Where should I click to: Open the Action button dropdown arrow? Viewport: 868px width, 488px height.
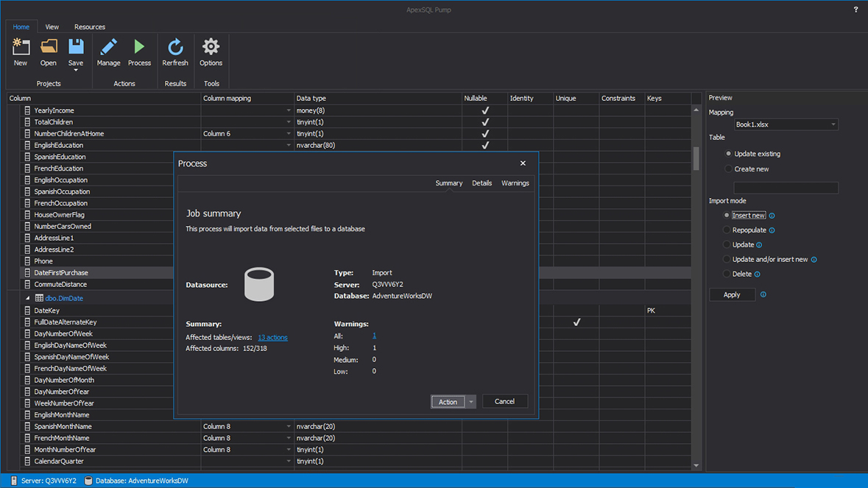pyautogui.click(x=470, y=401)
